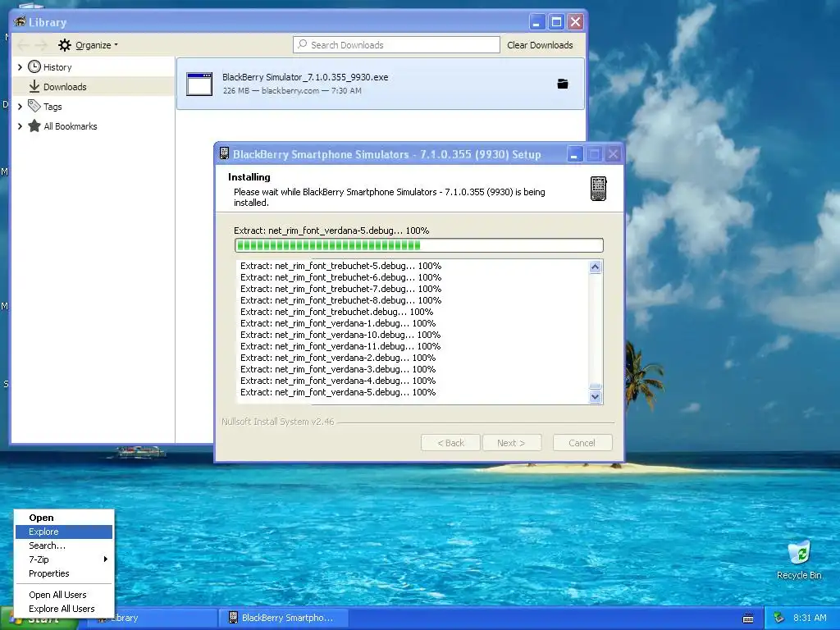Click the install log scroll down arrow
The height and width of the screenshot is (630, 840).
pos(596,397)
